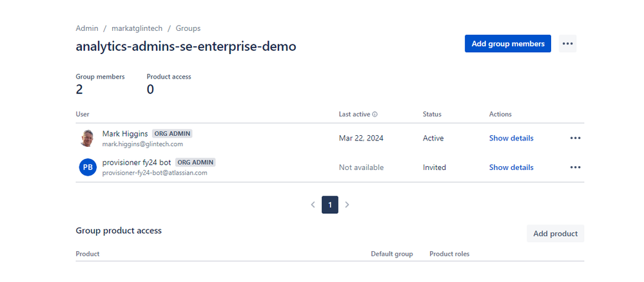Select page 1 in pagination

point(329,205)
